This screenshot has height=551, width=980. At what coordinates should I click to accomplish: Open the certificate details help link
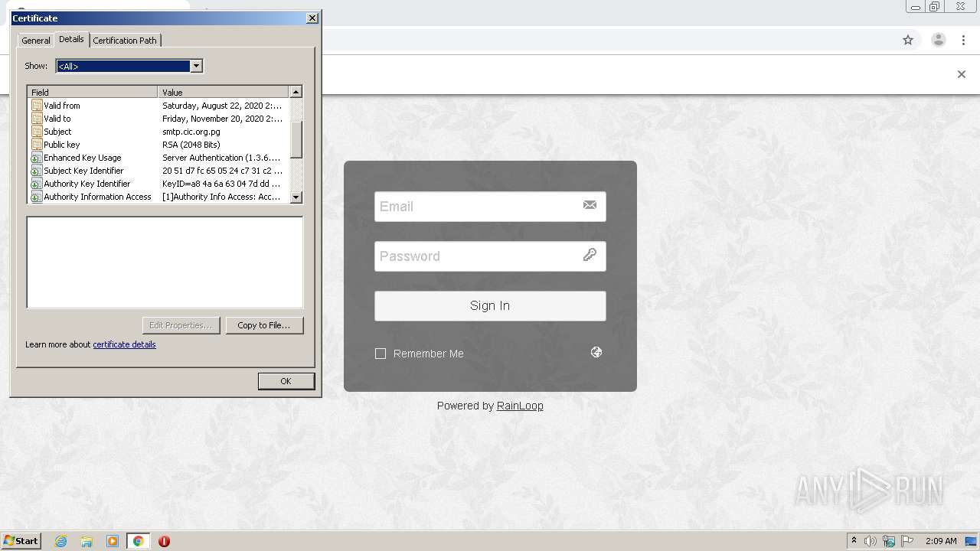124,344
